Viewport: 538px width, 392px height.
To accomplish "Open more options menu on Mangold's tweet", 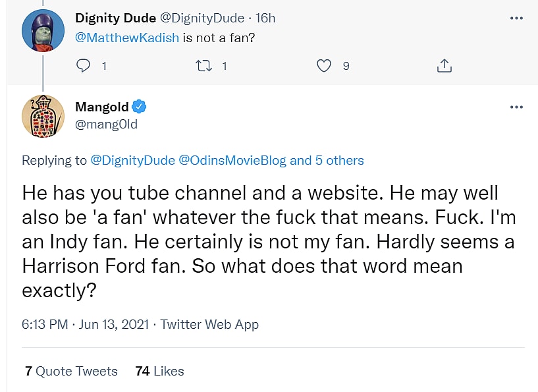I will pos(516,107).
